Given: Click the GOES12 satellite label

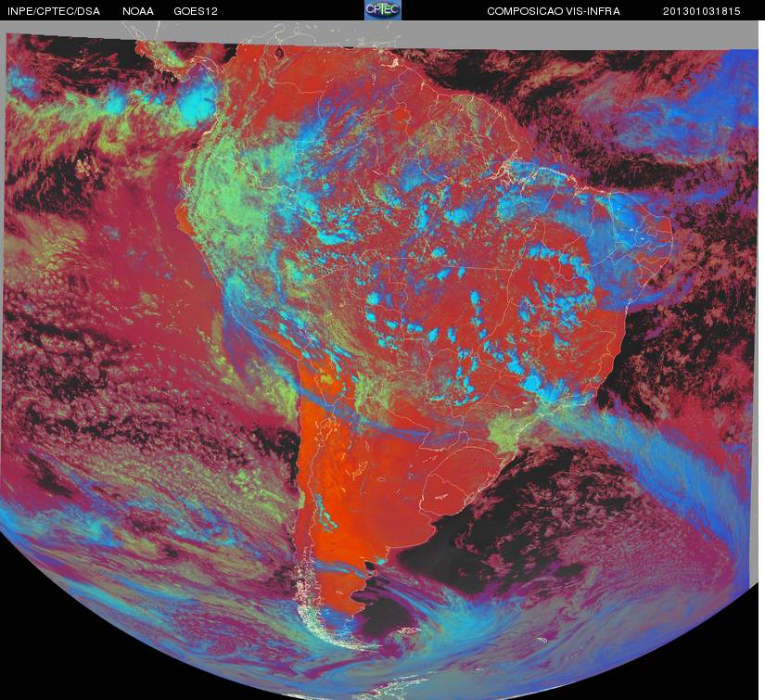Looking at the screenshot, I should [196, 11].
